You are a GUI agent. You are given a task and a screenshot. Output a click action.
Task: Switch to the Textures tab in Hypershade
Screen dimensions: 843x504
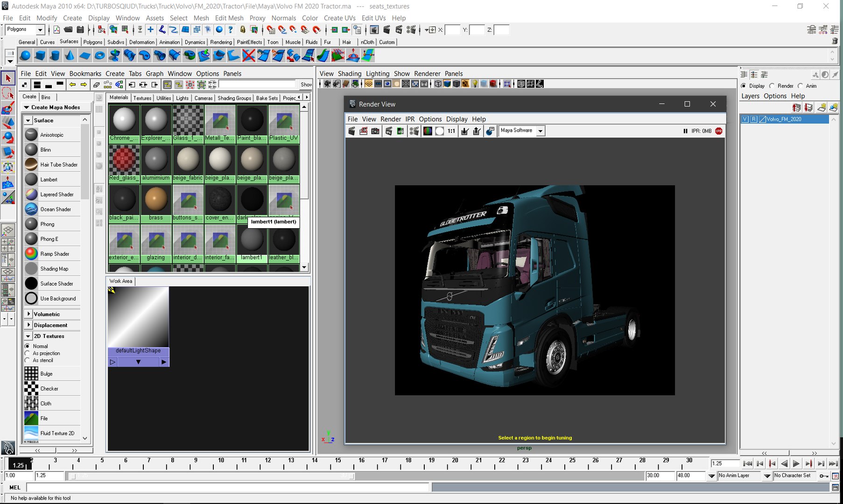pos(142,98)
